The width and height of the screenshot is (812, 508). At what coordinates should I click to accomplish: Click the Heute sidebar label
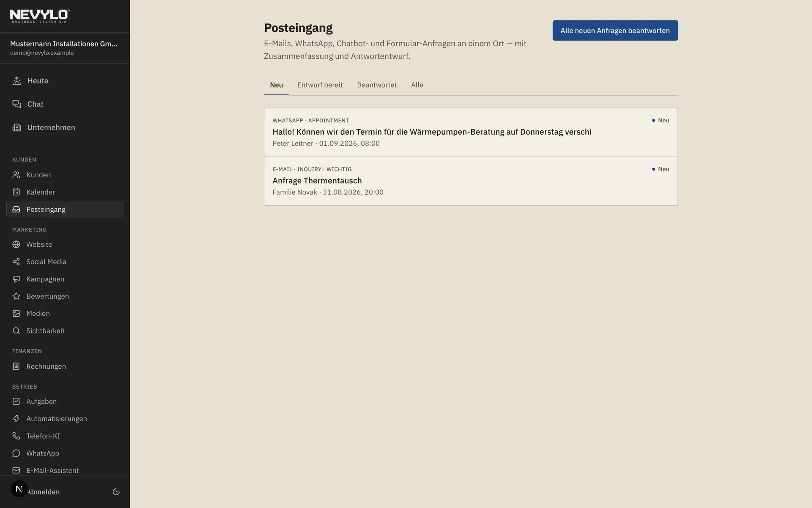click(38, 81)
